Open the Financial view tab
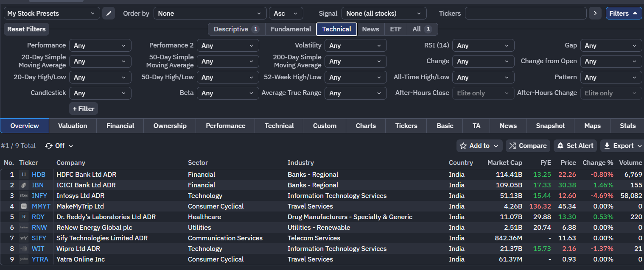Image resolution: width=644 pixels, height=270 pixels. [x=120, y=126]
